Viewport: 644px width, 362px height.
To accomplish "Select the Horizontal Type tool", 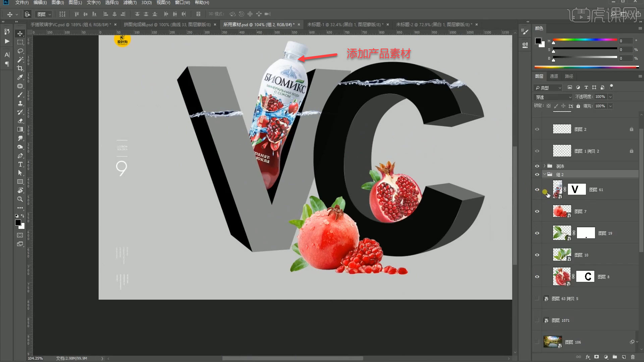I will click(x=20, y=164).
